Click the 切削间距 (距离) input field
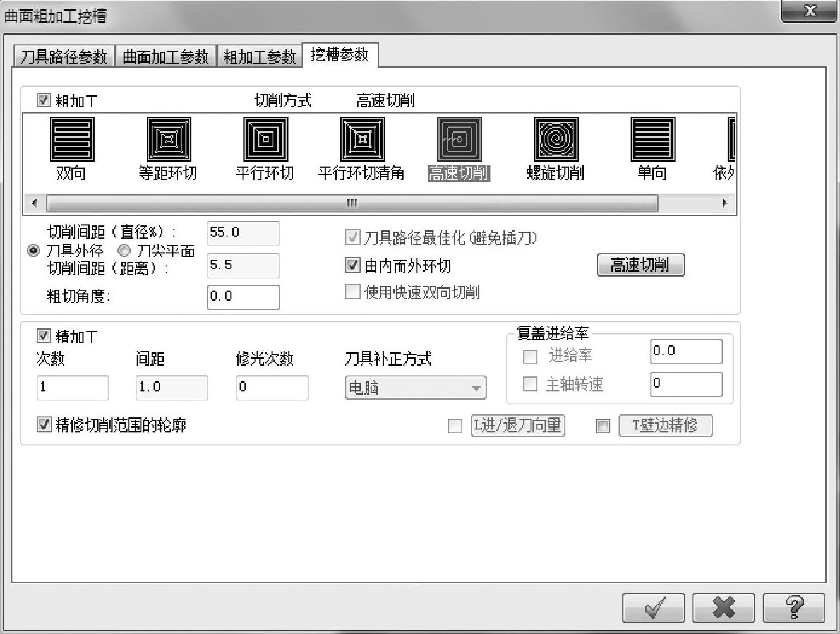This screenshot has width=840, height=634. [x=243, y=265]
